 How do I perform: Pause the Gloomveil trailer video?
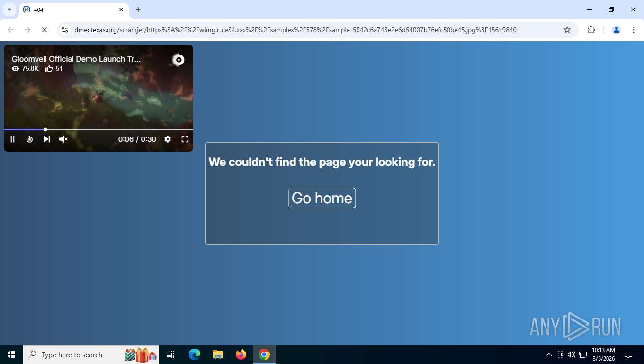(x=13, y=139)
